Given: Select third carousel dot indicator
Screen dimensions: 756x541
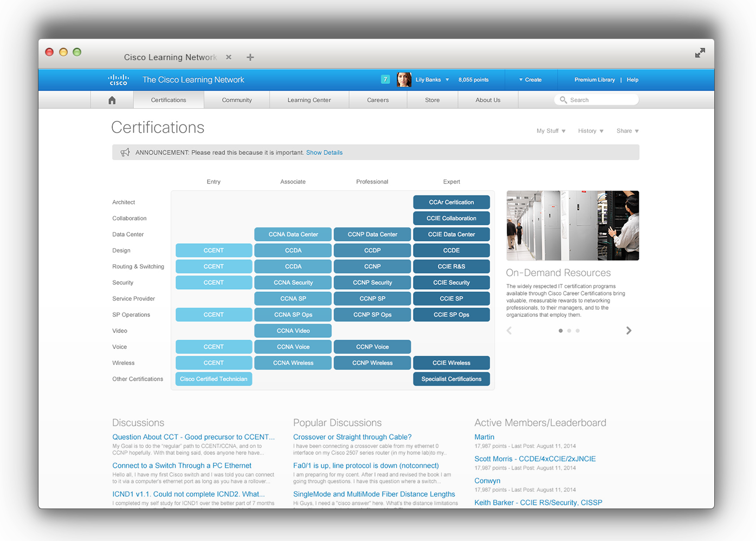Looking at the screenshot, I should 578,330.
